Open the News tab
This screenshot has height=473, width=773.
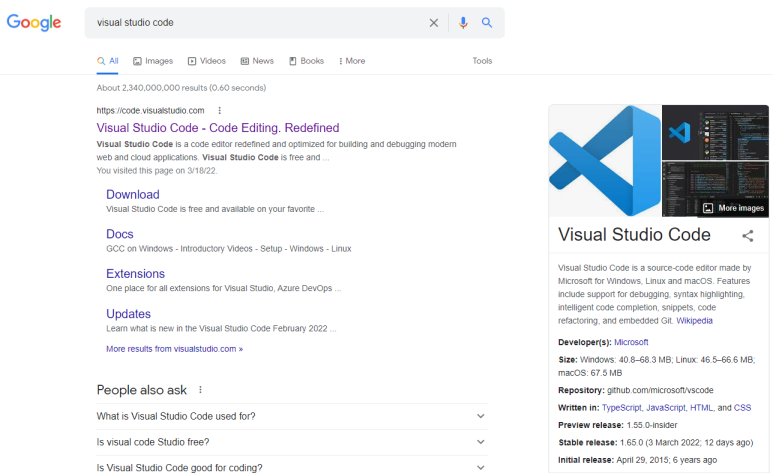click(x=257, y=61)
